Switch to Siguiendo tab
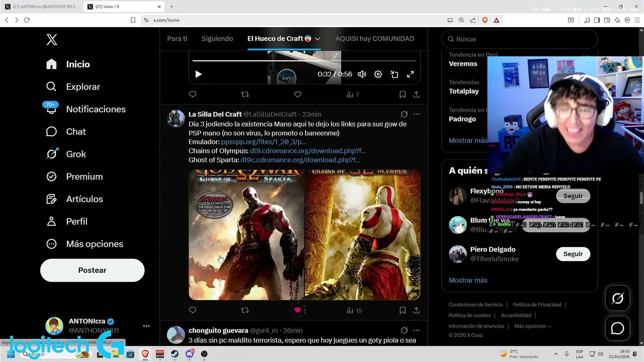 point(217,39)
